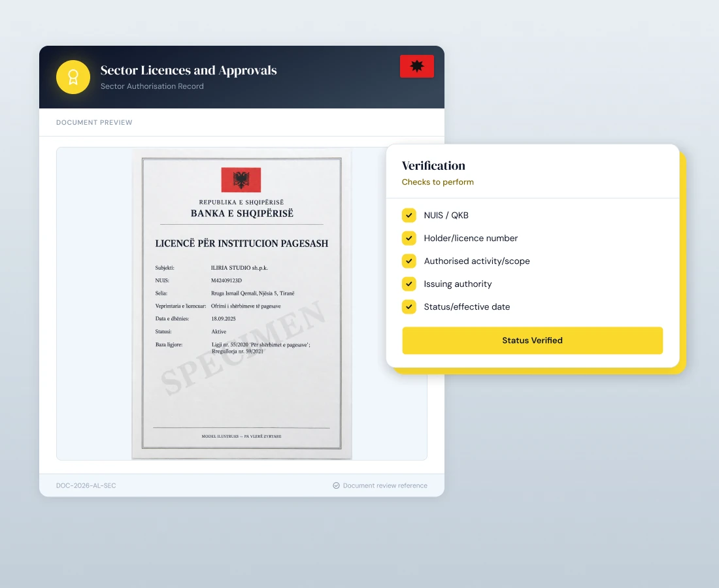Click the MODEL ILUSTRUES footer note on the document
Viewport: 719px width, 588px height.
coord(242,436)
